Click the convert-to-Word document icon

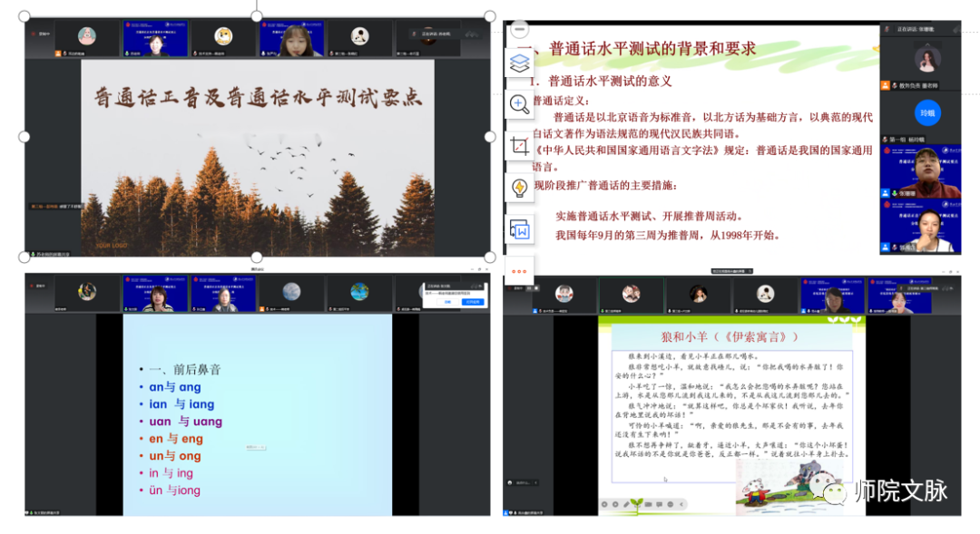click(519, 229)
